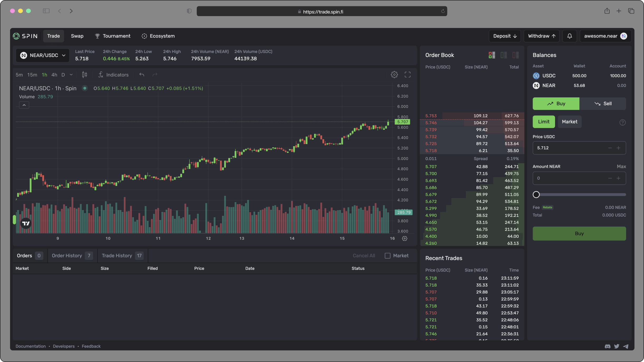This screenshot has height=362, width=644.
Task: Expand more chart intervals chevron
Action: 71,75
